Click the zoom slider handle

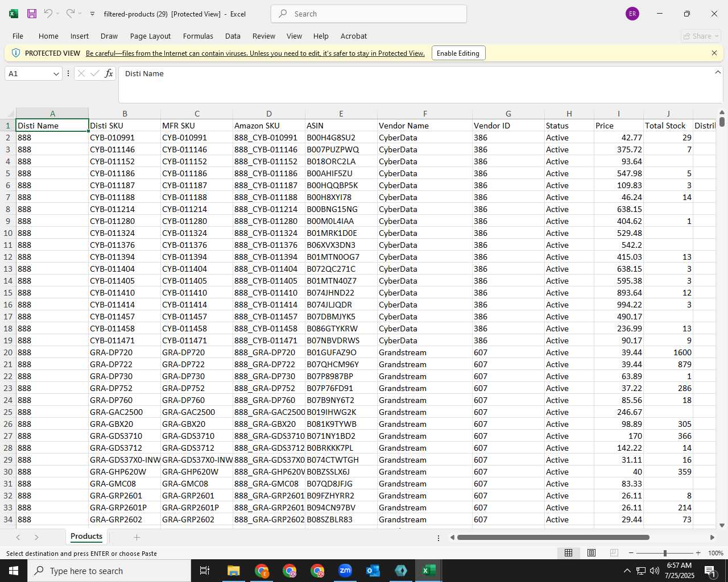[x=665, y=553]
